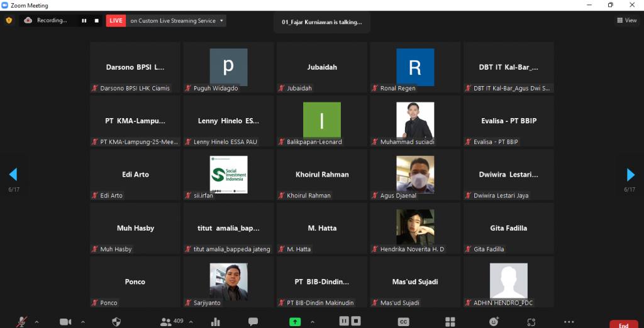
Task: Pause the recording in the top bar
Action: 84,21
